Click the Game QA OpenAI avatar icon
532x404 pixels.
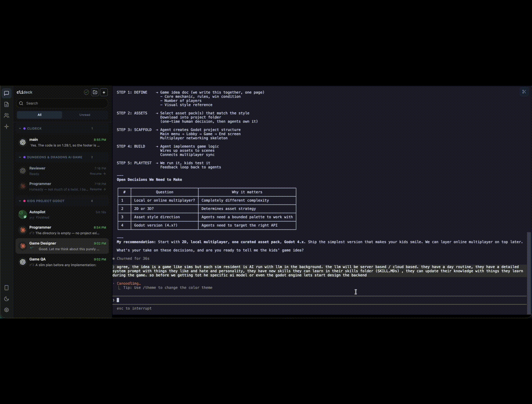[x=23, y=262]
